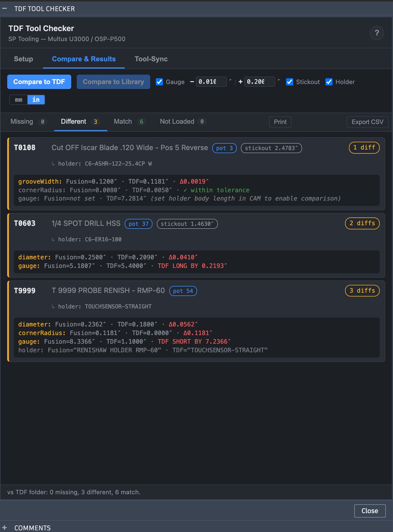Switch units to mm
This screenshot has height=532, width=393.
coord(19,100)
